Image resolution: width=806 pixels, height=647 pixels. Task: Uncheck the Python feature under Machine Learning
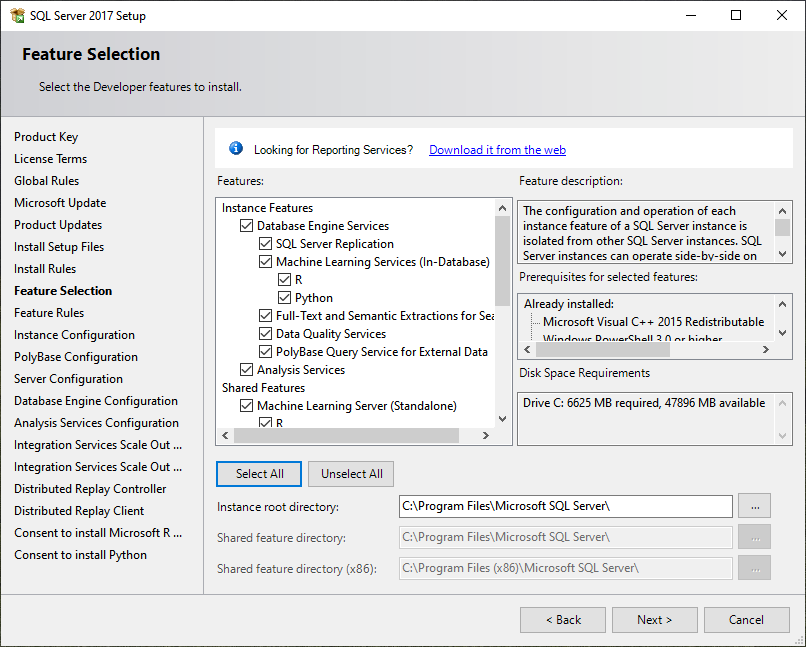pos(285,298)
